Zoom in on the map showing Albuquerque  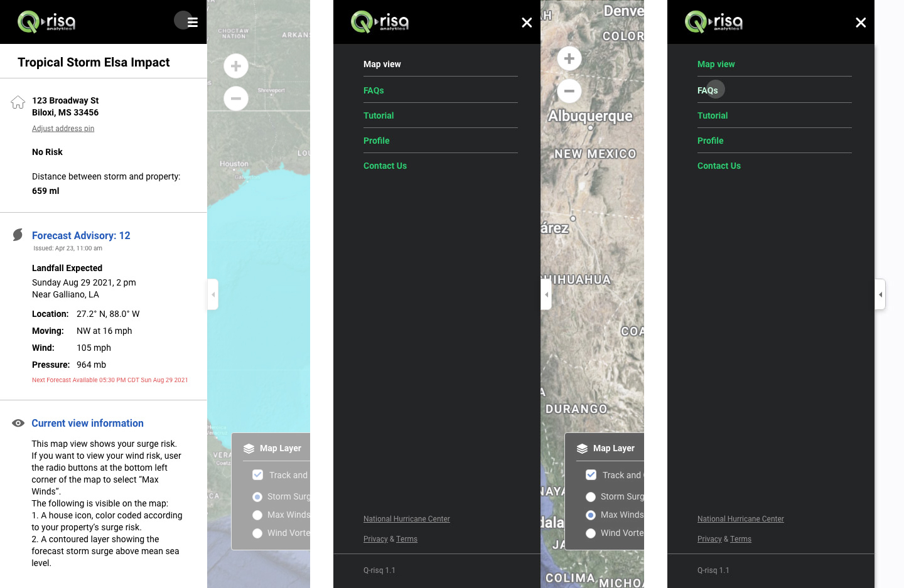(x=569, y=59)
